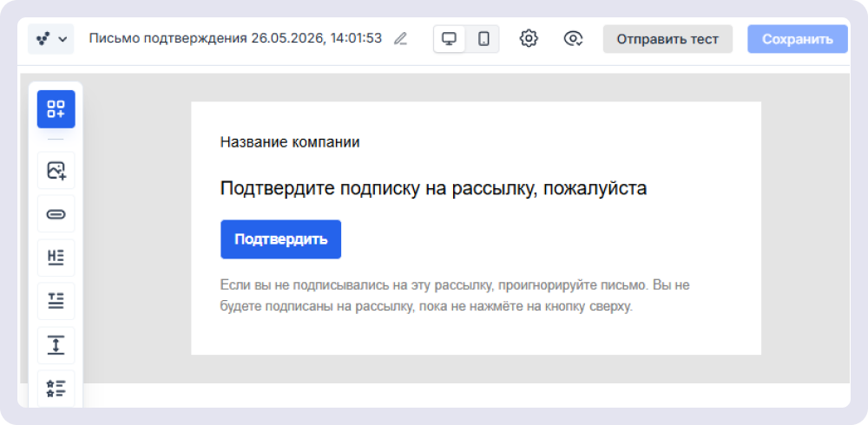Insert a spacer block from sidebar
868x425 pixels.
click(x=56, y=345)
